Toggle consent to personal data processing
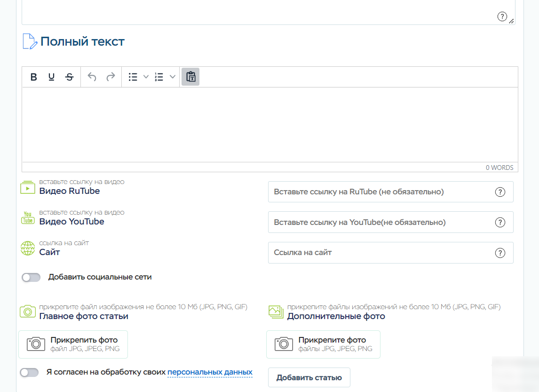This screenshot has width=539, height=392. (29, 373)
